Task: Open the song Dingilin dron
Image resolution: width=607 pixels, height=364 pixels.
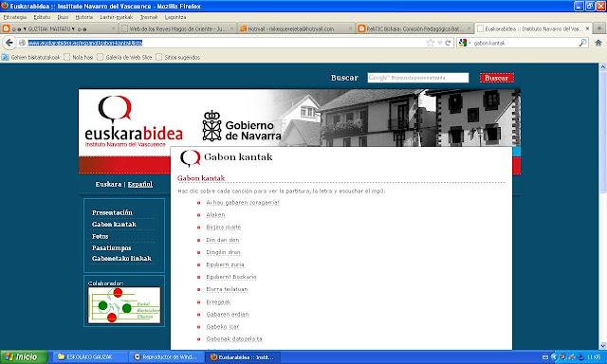Action: [x=224, y=252]
